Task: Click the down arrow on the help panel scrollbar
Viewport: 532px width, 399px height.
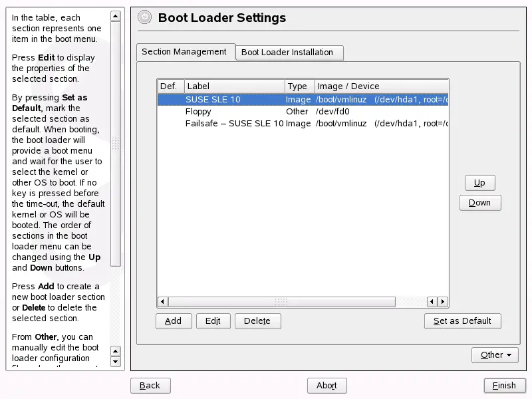Action: point(116,361)
